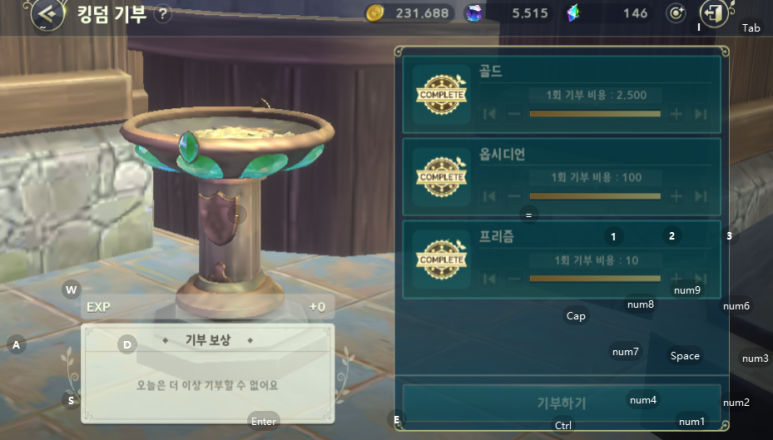Decrease 골드 donation with minus button
The width and height of the screenshot is (773, 440).
(514, 114)
